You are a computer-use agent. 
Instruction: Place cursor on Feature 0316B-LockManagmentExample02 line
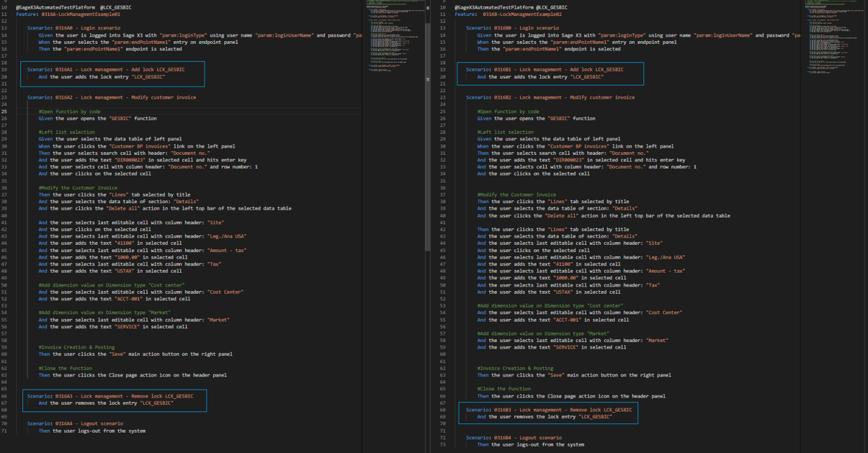pos(508,14)
